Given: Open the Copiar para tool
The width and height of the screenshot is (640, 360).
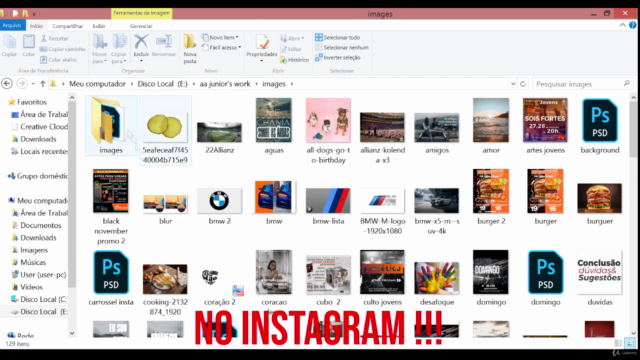Looking at the screenshot, I should tap(119, 49).
